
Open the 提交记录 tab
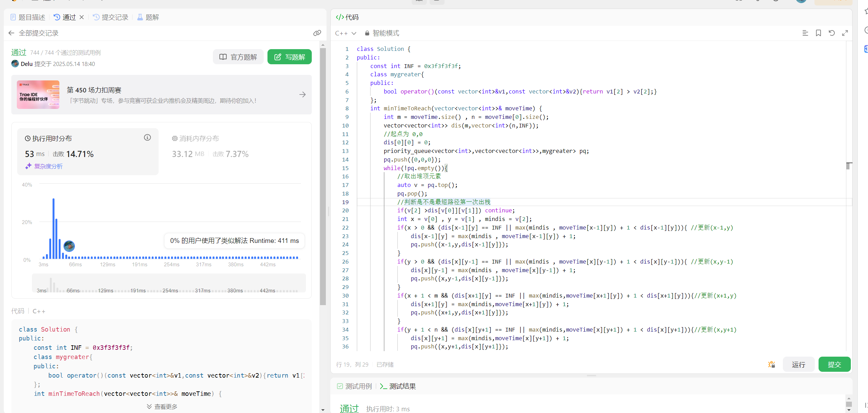111,17
